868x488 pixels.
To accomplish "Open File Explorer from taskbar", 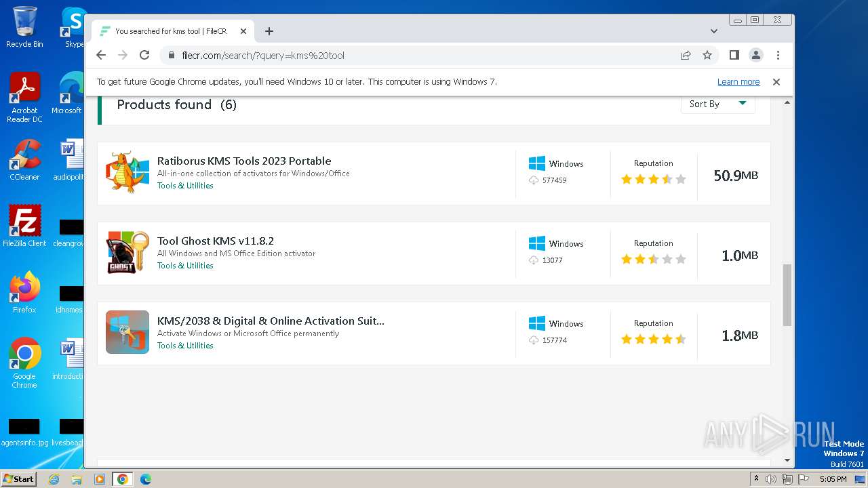I will coord(77,479).
